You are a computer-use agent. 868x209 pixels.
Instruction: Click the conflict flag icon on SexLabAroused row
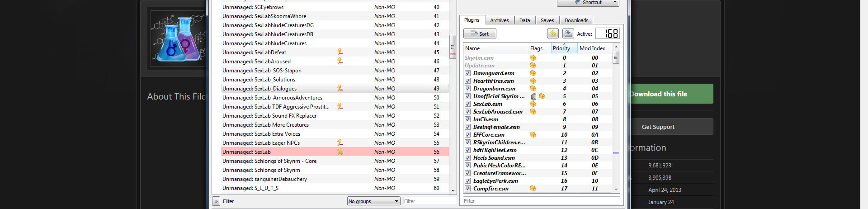340,61
